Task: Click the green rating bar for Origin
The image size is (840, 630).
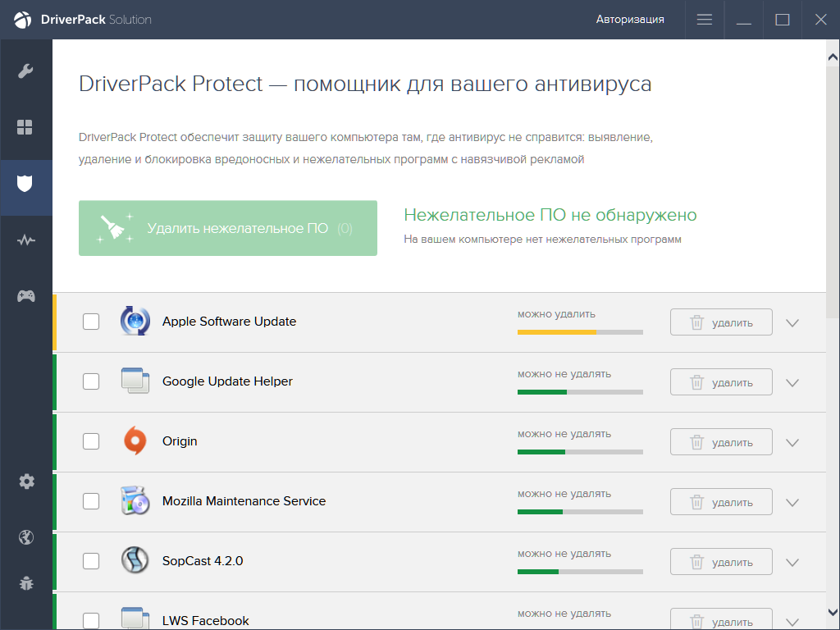Action: [x=580, y=452]
